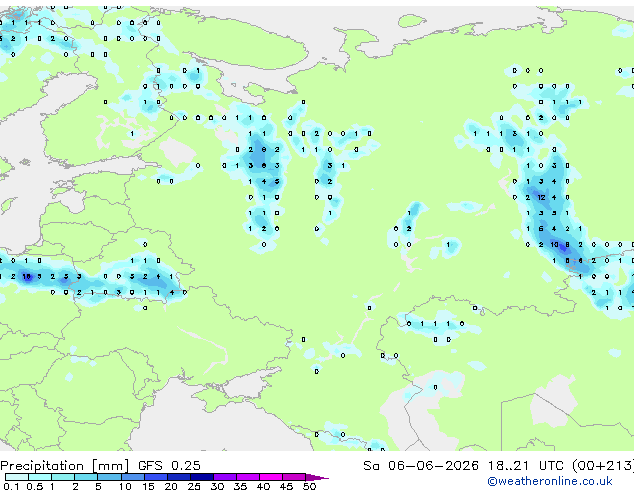Click the over-50 mm arrow tip of legend

coord(317,477)
